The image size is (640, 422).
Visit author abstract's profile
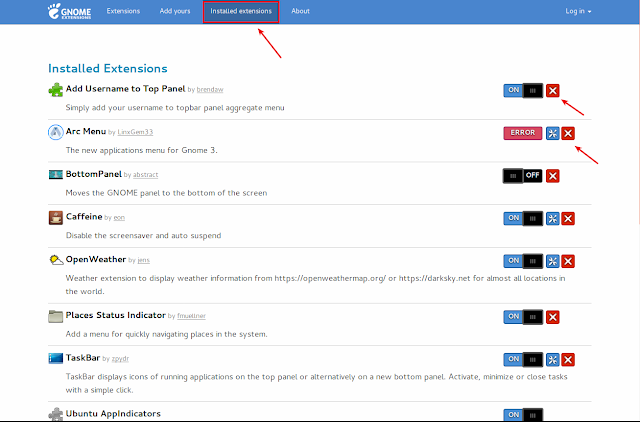click(146, 175)
